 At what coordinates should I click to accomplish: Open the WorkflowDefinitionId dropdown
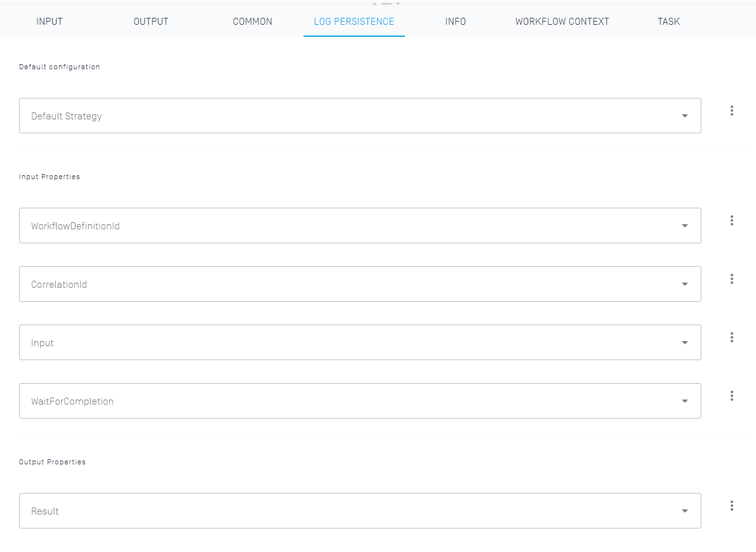point(684,226)
